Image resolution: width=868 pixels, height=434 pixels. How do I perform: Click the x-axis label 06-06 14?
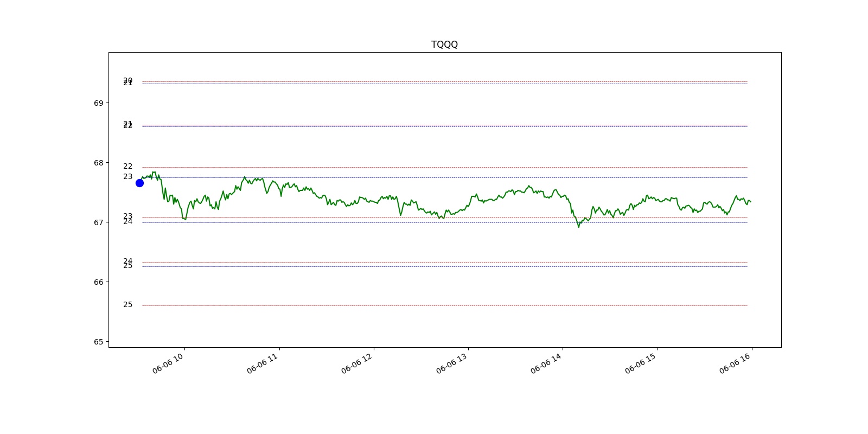coord(547,363)
